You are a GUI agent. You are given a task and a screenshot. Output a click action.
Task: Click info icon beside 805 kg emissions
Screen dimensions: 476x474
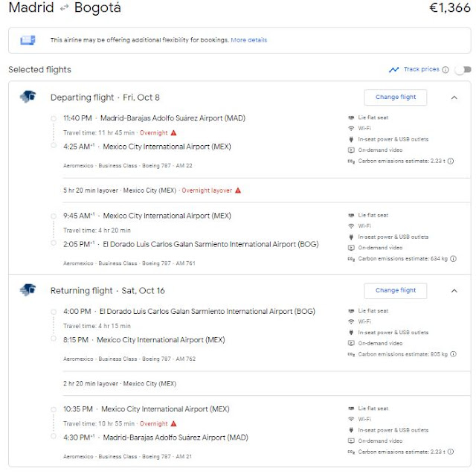(x=453, y=354)
